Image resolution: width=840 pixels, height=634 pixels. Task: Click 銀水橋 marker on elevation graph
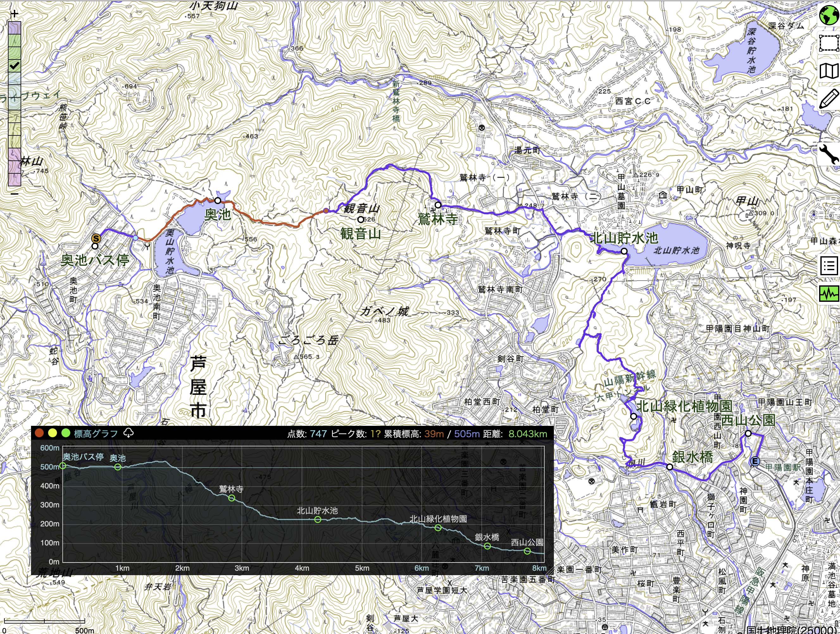click(x=488, y=546)
